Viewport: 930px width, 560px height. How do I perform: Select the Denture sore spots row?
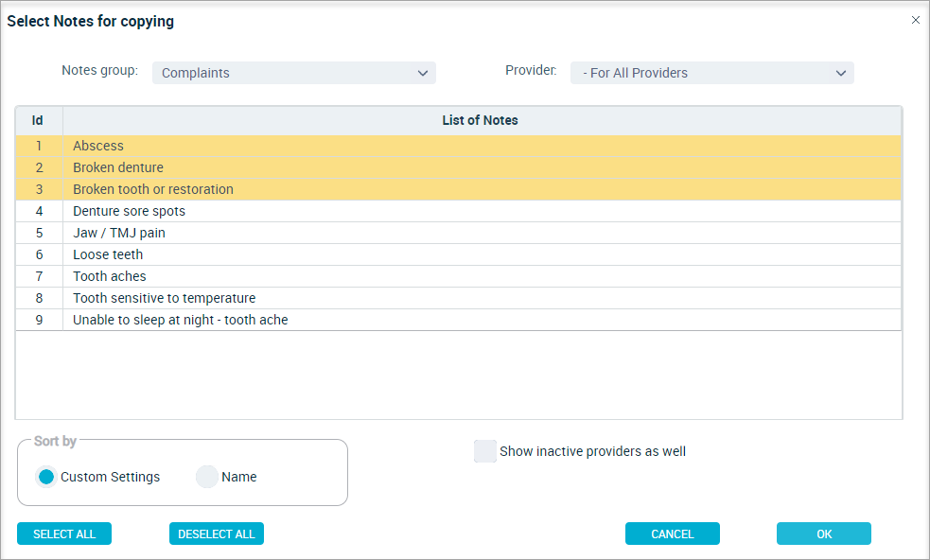click(458, 211)
